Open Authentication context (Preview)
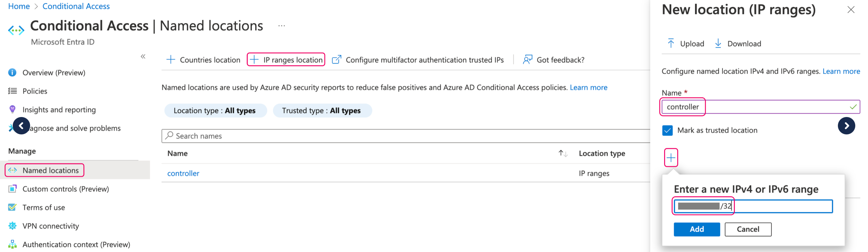The height and width of the screenshot is (252, 868). [x=76, y=244]
